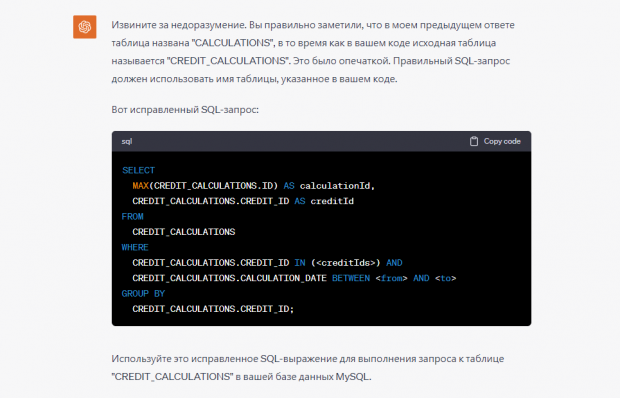Viewport: 620px width, 398px height.
Task: Click the orange ChatGPT avatar icon
Action: [85, 27]
